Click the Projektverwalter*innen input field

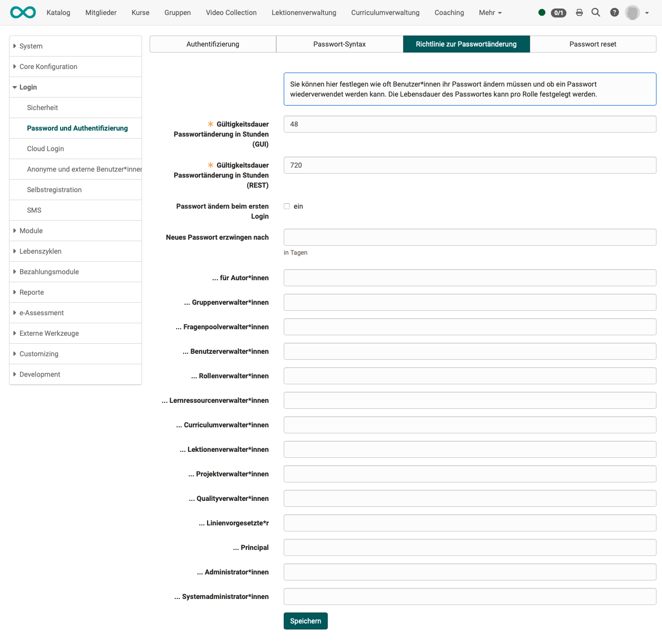[470, 474]
